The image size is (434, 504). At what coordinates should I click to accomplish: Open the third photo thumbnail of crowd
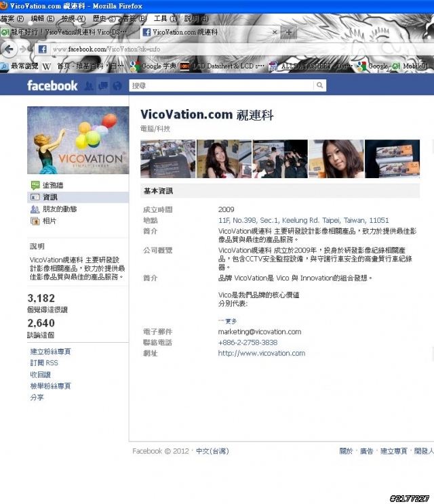pos(280,159)
